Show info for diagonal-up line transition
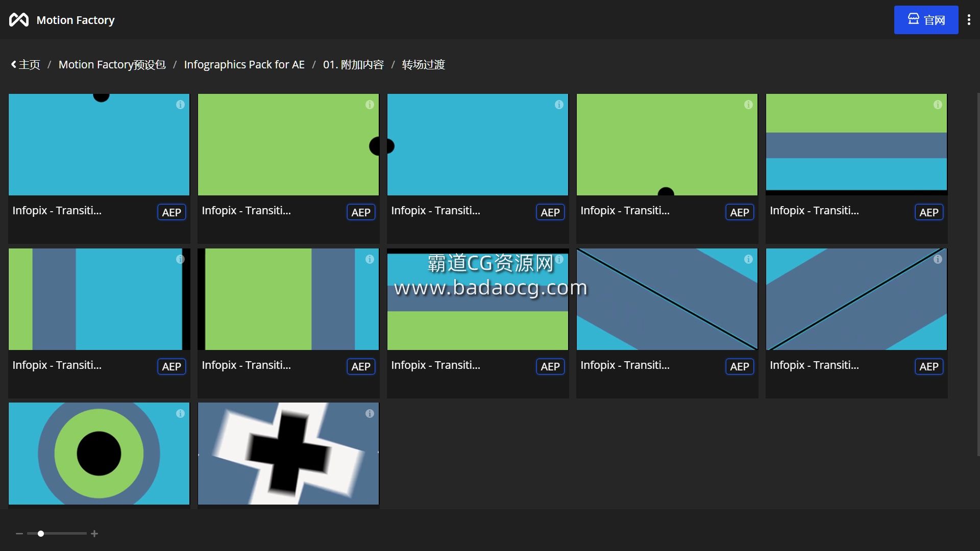Image resolution: width=980 pixels, height=551 pixels. [938, 259]
